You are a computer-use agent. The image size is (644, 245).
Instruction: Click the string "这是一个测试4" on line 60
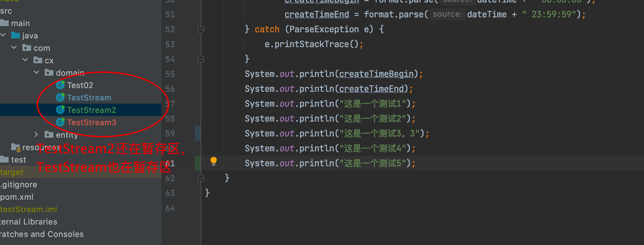[x=373, y=149]
